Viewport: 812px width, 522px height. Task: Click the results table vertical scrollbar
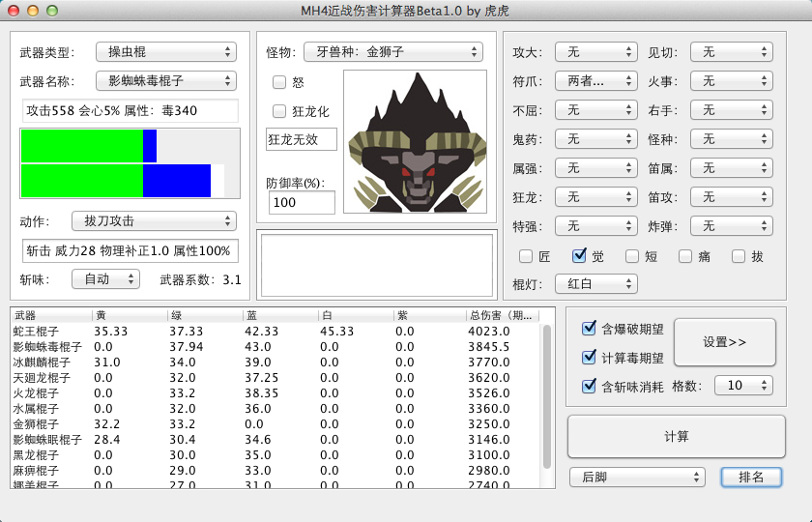click(547, 396)
